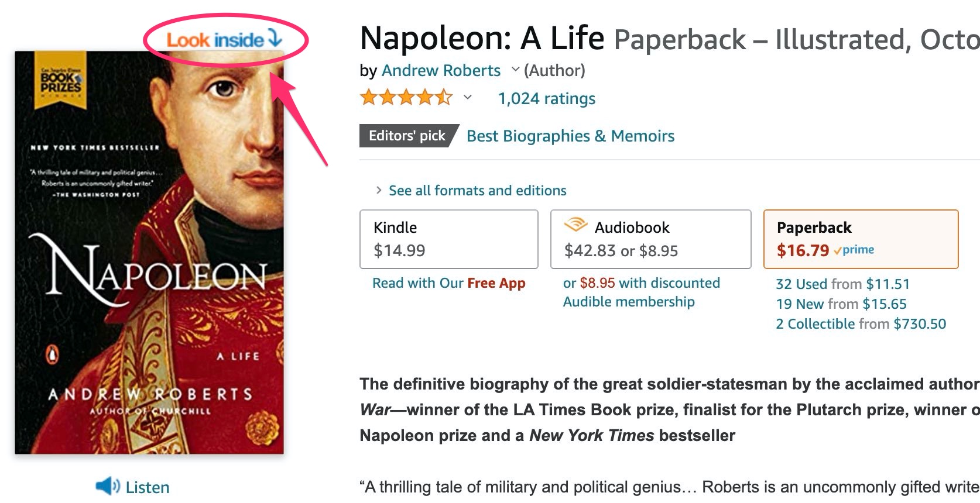View 2 Collectible offers from $730.50

[x=861, y=324]
